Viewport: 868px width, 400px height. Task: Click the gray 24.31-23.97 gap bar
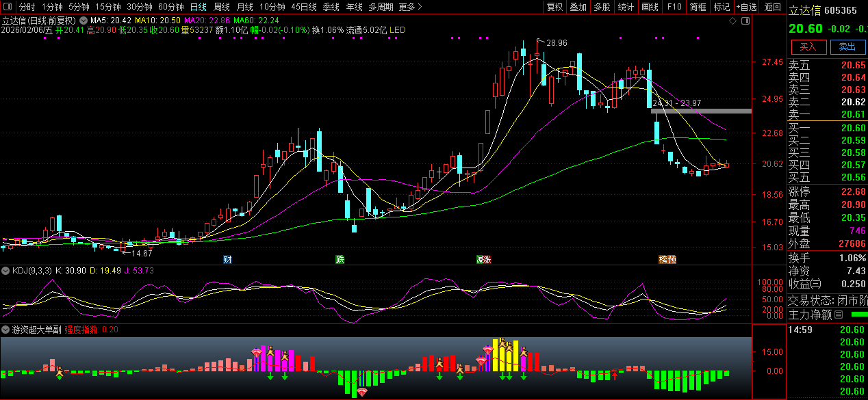coord(701,111)
